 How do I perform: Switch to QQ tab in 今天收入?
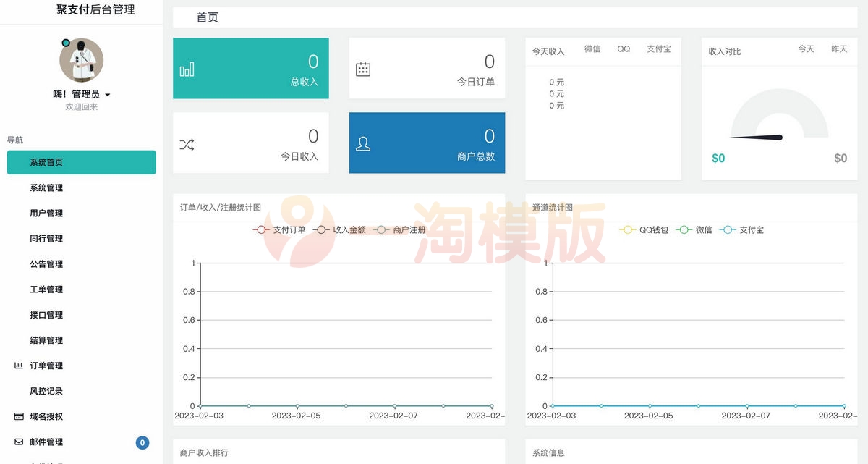coord(624,49)
